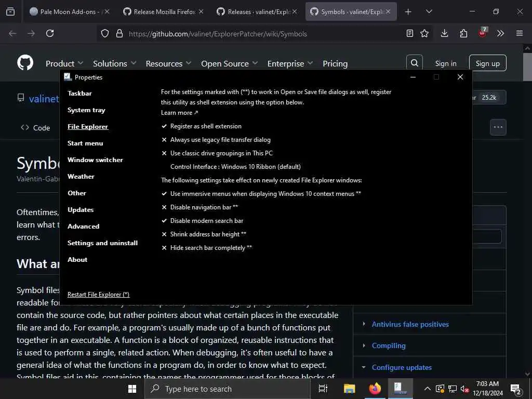
Task: Open the Firefox downloads panel
Action: click(445, 33)
